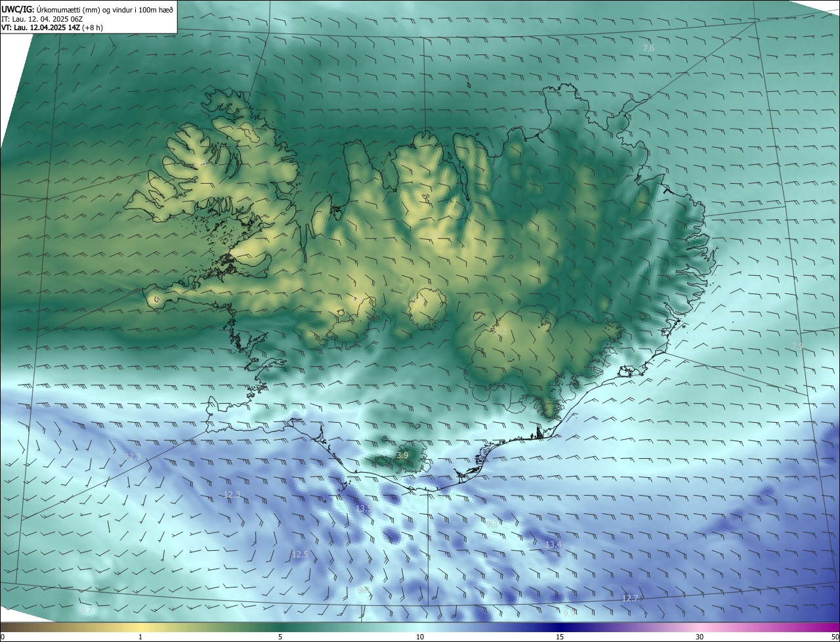Click the 50 tick on the color scale
Viewport: 840px width, 642px height.
pyautogui.click(x=834, y=637)
